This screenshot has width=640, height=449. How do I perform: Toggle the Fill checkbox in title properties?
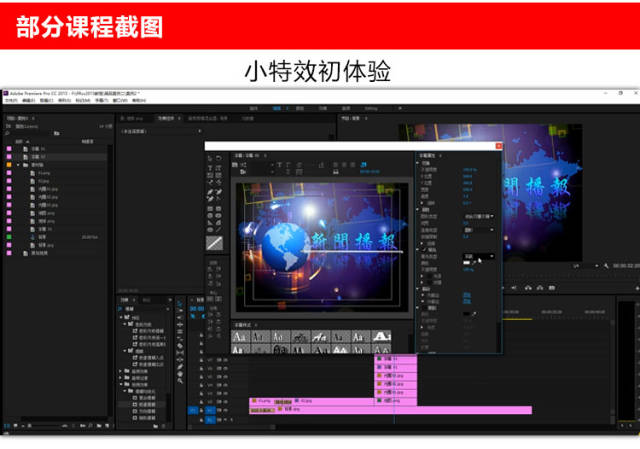pyautogui.click(x=424, y=249)
